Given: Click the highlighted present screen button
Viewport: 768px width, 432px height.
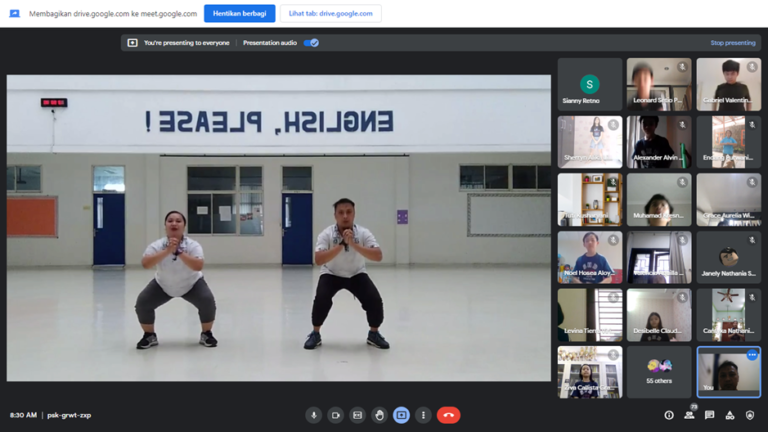Looking at the screenshot, I should coord(401,415).
